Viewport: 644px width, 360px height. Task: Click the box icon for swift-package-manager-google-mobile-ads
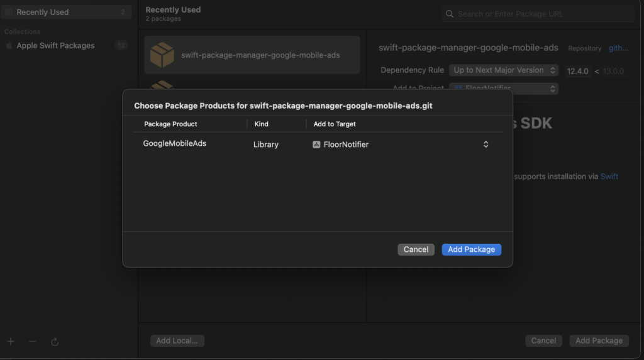pyautogui.click(x=162, y=55)
